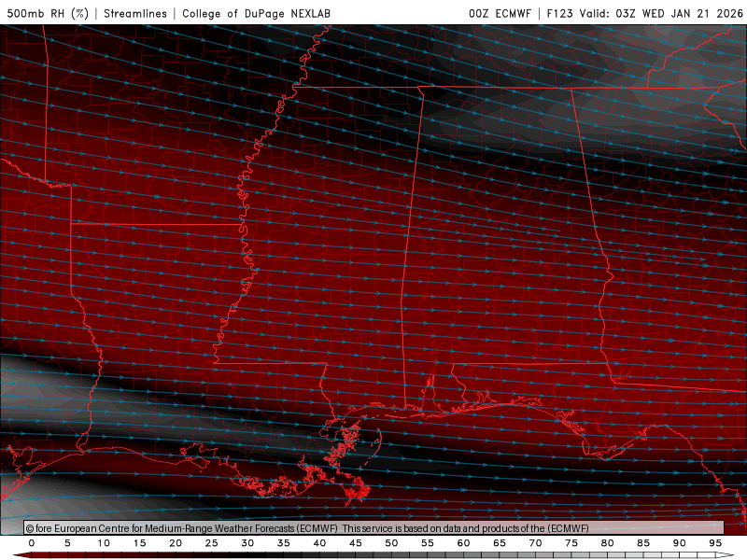This screenshot has height=560, width=747.
Task: Click the "40" legend number
Action: point(319,543)
